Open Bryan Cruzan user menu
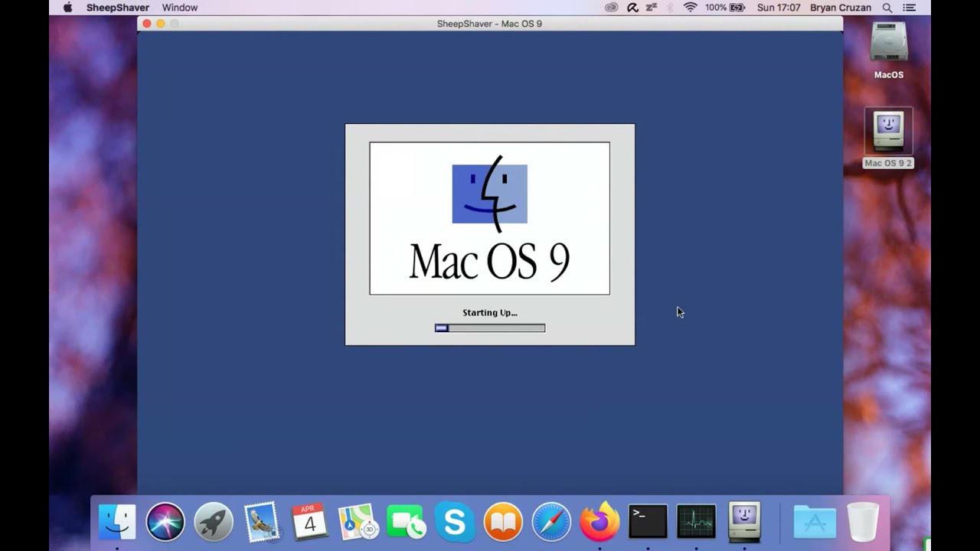The width and height of the screenshot is (980, 551). 841,8
